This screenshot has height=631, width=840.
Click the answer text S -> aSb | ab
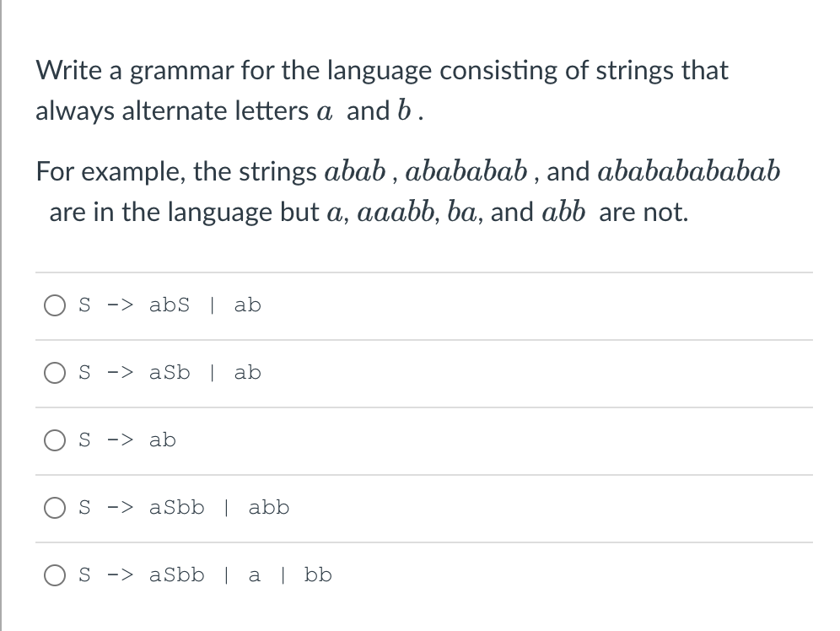click(169, 373)
